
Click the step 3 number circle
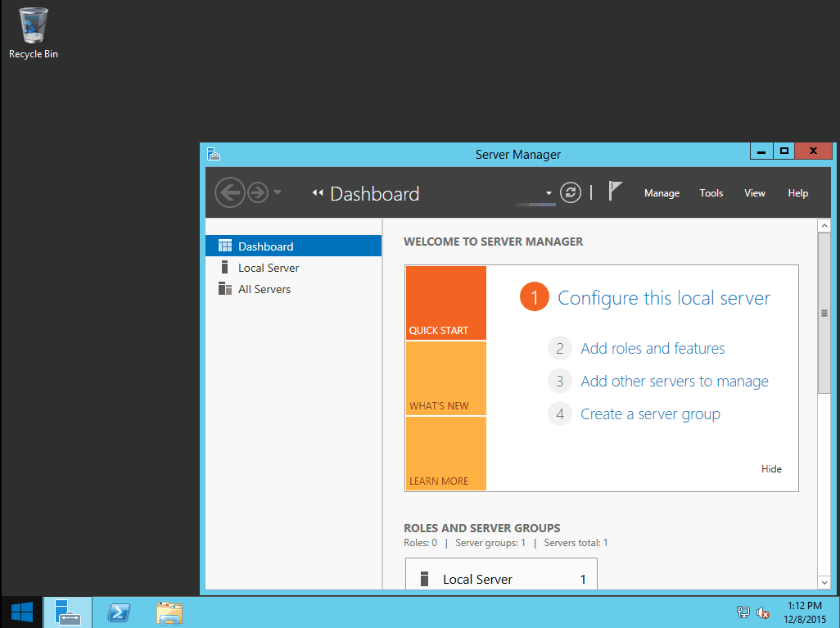click(x=560, y=381)
